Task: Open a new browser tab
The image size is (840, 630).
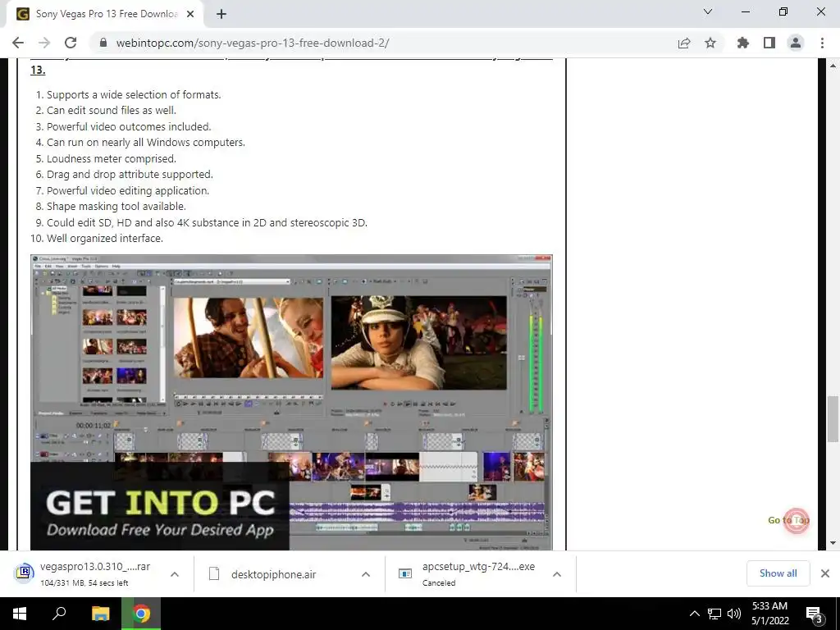Action: [221, 15]
